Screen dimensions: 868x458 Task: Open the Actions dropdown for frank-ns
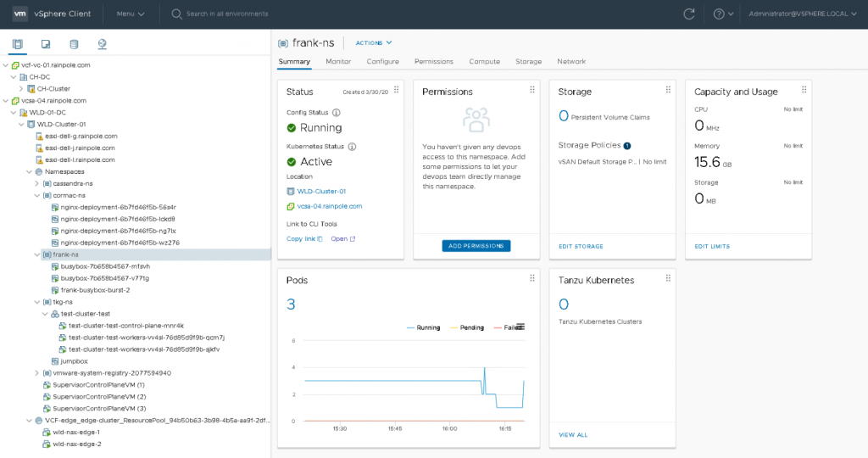tap(374, 42)
